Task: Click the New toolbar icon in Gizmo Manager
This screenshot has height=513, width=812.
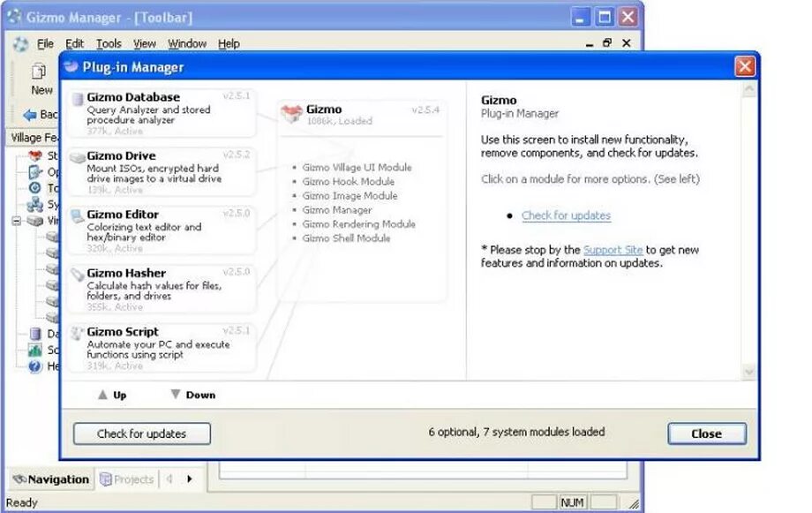Action: [x=39, y=71]
